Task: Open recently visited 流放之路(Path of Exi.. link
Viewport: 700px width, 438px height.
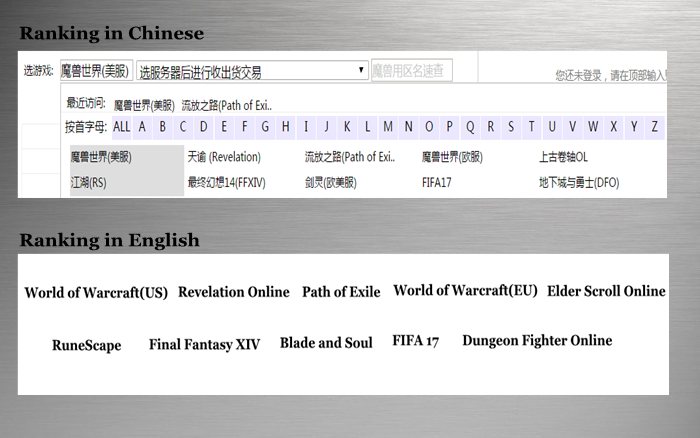Action: click(227, 105)
